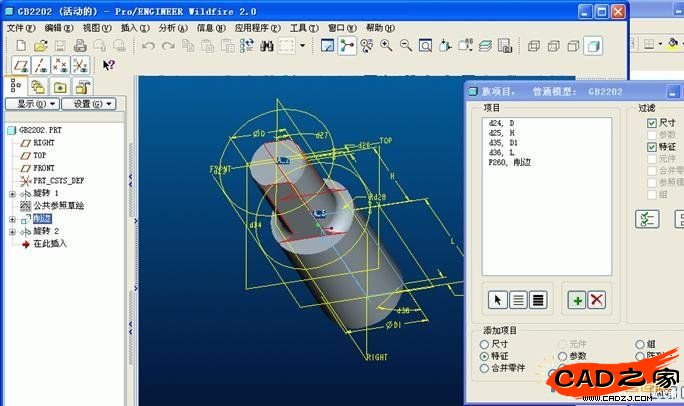This screenshot has width=684, height=406.
Task: Click the open file folder icon
Action: click(x=41, y=46)
